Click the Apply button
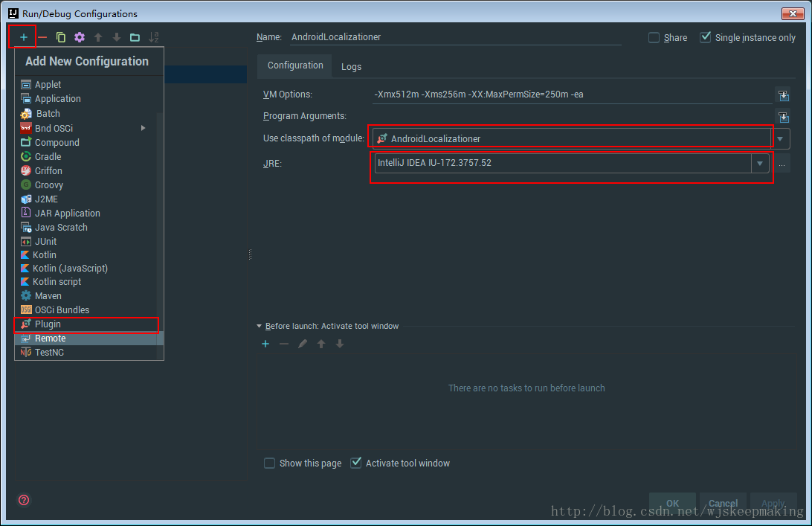The width and height of the screenshot is (812, 526). click(773, 503)
